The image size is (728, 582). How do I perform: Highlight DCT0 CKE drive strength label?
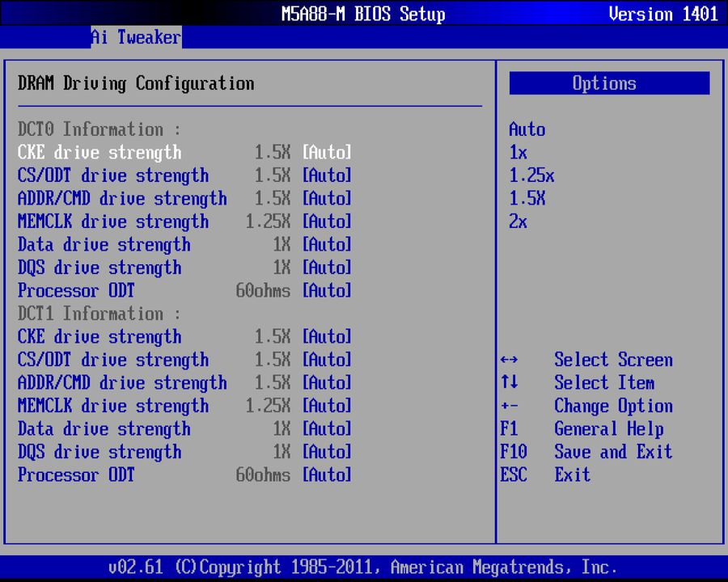tap(99, 152)
